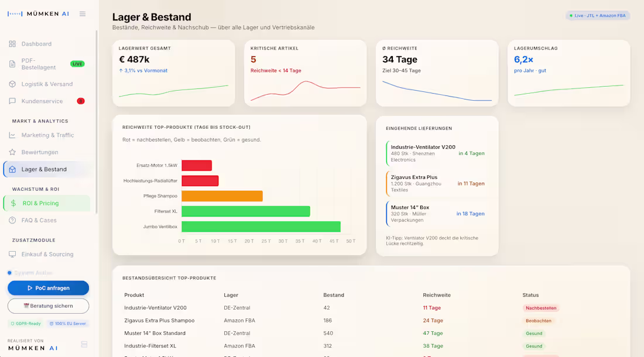Click 'Industrie-Filterset XL' in the table
The width and height of the screenshot is (644, 357).
[x=150, y=346]
